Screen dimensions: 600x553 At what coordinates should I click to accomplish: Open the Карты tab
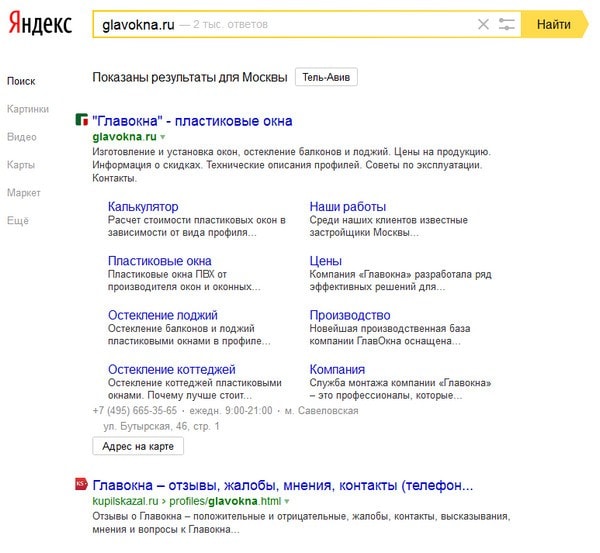point(21,165)
